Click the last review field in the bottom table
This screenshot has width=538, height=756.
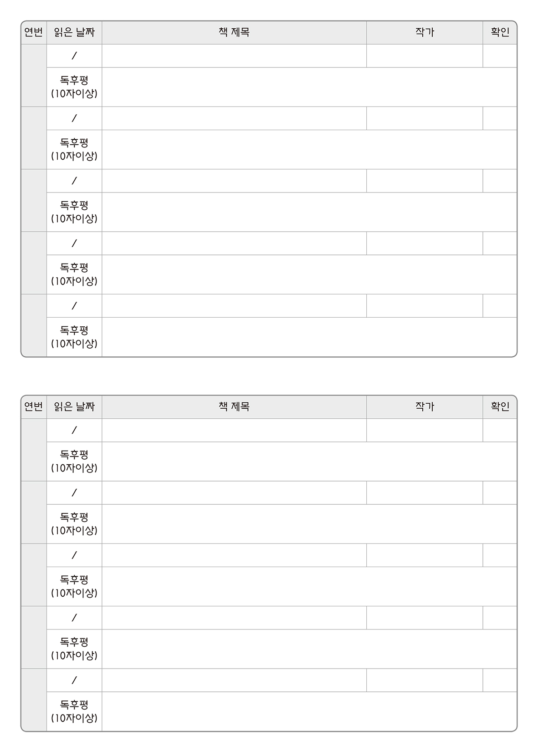(309, 711)
